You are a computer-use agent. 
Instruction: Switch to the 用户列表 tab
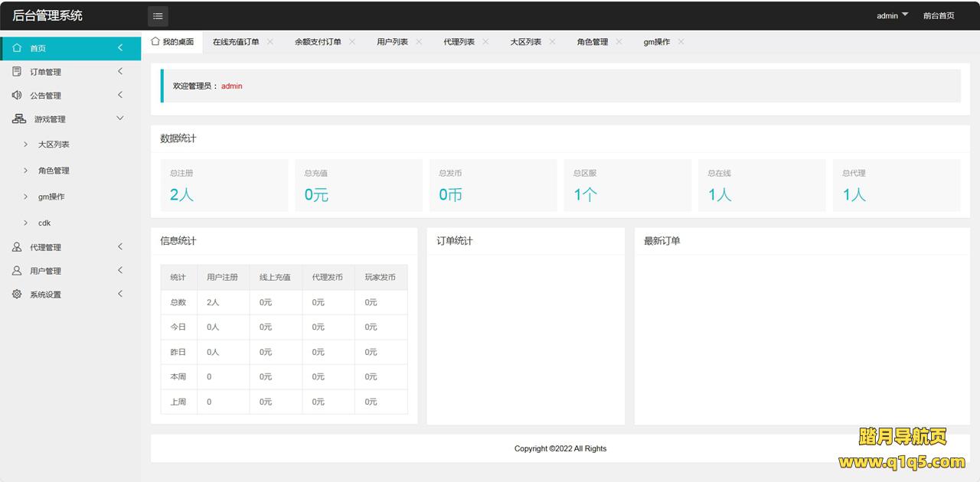point(392,42)
